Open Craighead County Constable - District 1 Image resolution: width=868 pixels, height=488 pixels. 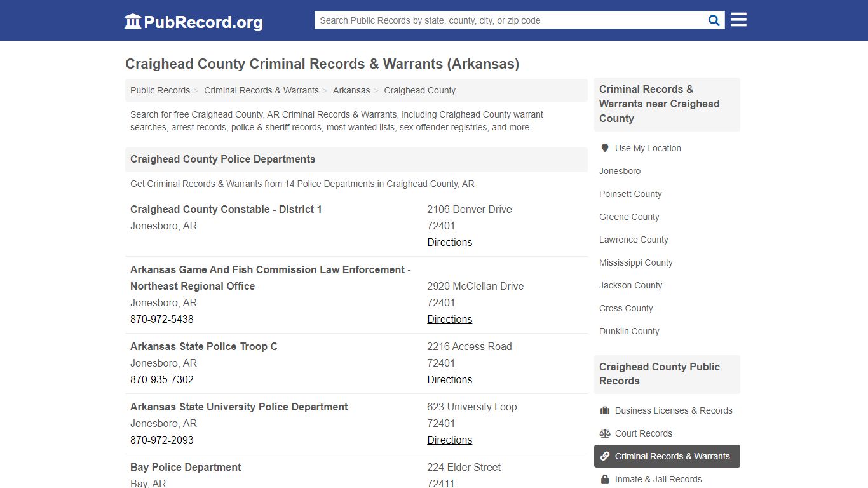pos(226,209)
